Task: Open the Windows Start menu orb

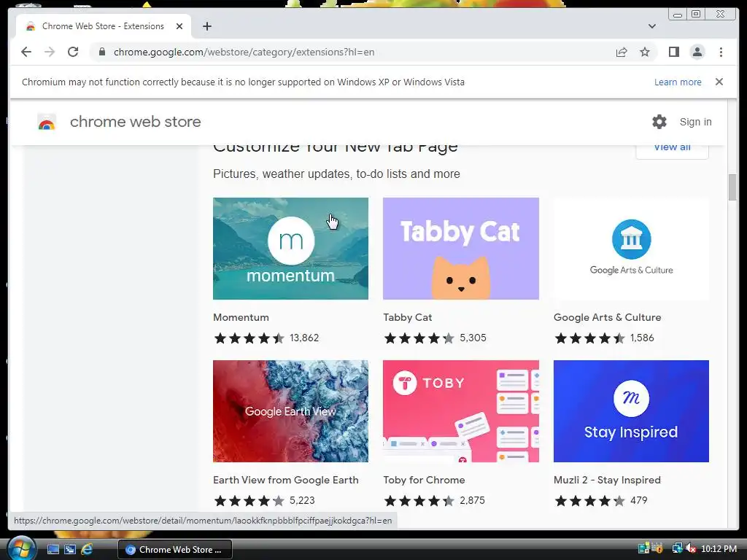Action: coord(21,548)
